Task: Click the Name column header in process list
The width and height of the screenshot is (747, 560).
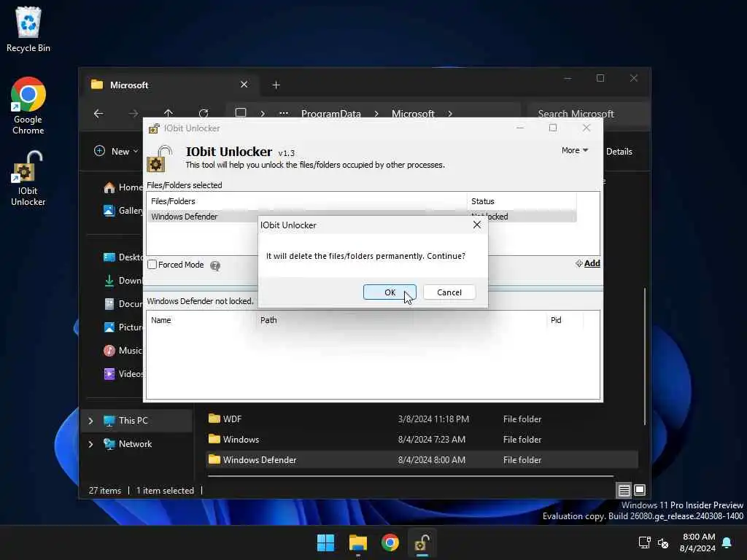Action: (x=201, y=320)
